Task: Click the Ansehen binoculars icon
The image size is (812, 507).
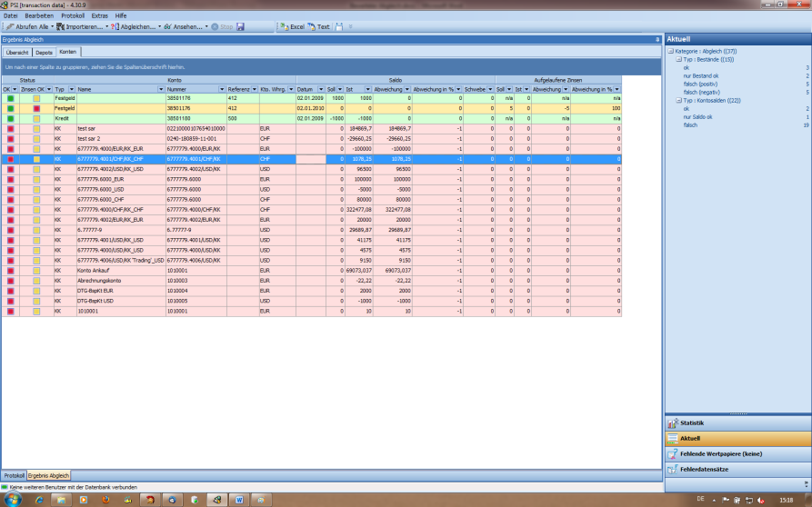Action: click(x=167, y=27)
